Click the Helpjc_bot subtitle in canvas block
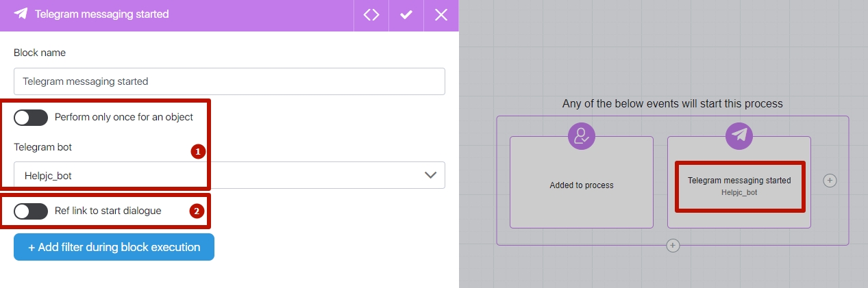 point(739,193)
